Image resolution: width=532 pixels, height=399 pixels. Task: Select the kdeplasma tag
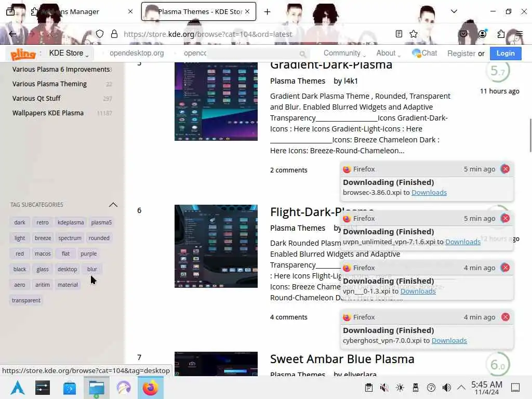[71, 222]
